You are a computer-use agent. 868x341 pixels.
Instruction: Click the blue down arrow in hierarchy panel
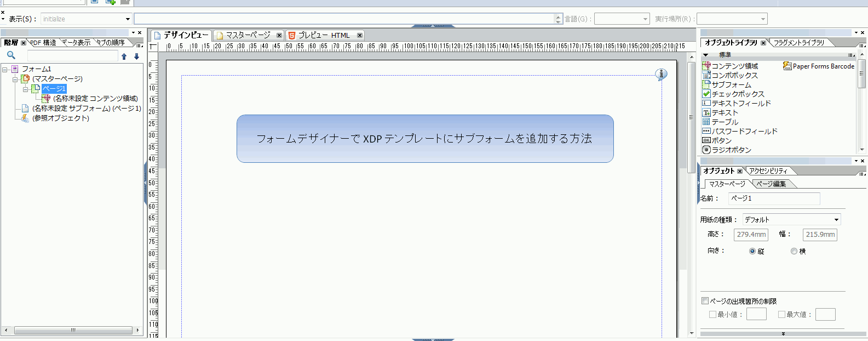(136, 56)
